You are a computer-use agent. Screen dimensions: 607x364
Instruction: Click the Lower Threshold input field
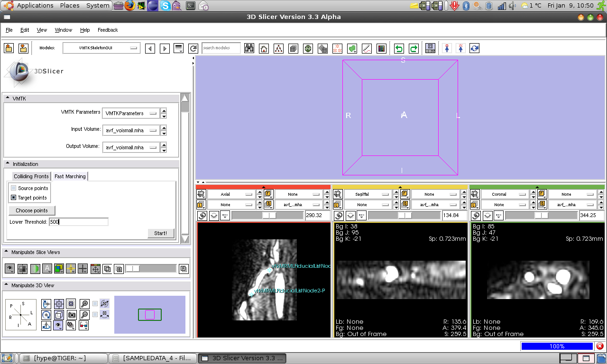[x=79, y=222]
